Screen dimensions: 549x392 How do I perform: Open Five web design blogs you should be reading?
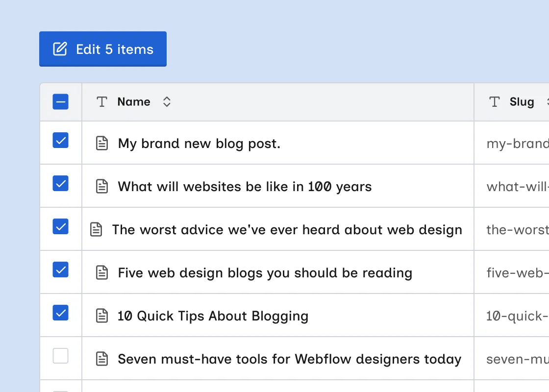[265, 273]
